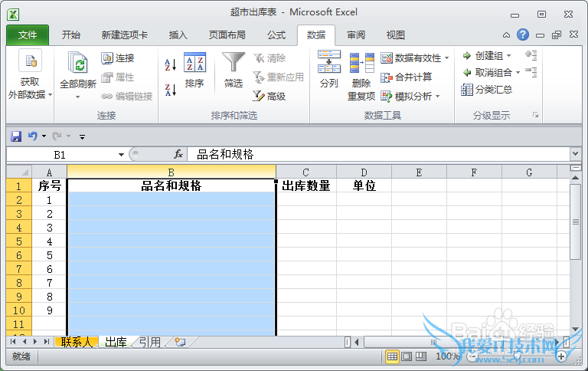
Task: Switch to Page Break Preview
Action: [421, 356]
